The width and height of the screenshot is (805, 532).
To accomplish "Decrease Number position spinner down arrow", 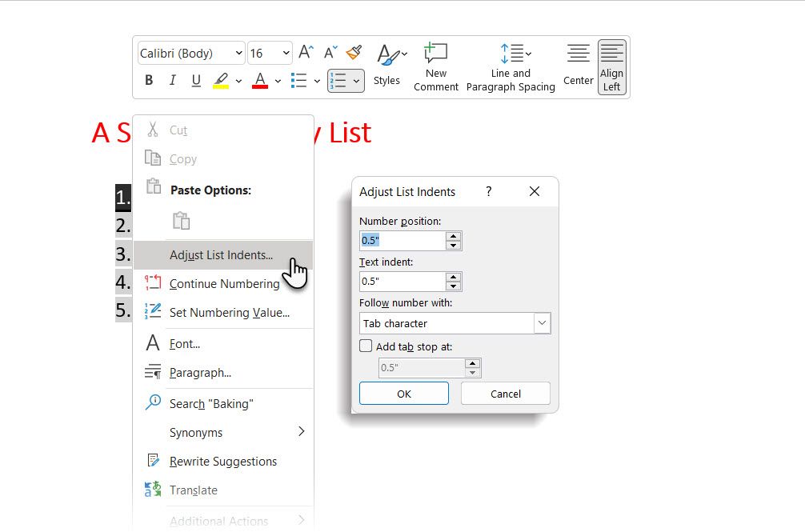I will pyautogui.click(x=454, y=246).
